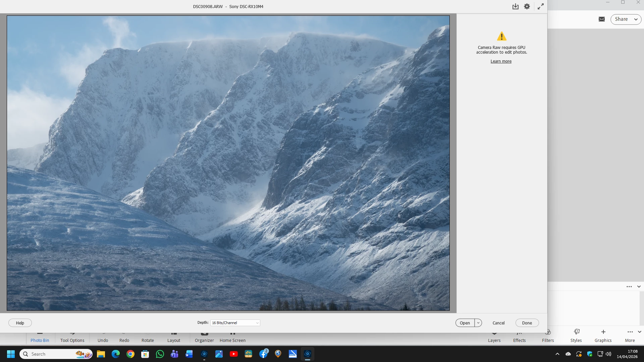This screenshot has width=644, height=362.
Task: Follow the Learn more link
Action: tap(501, 61)
